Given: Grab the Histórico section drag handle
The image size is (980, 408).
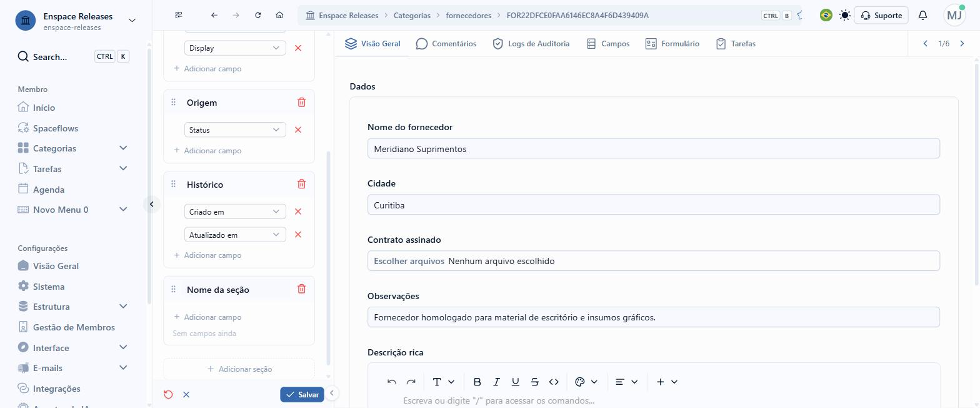Looking at the screenshot, I should tap(173, 184).
